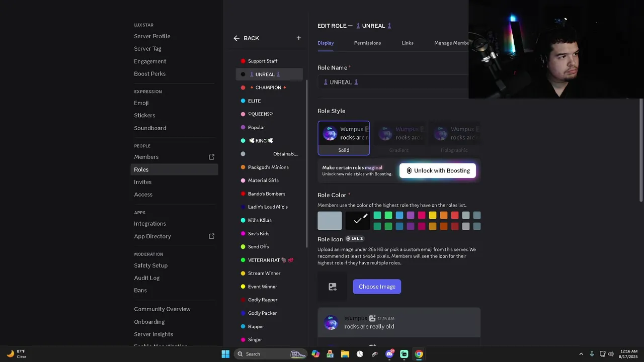Select the ELITE role
644x362 pixels.
tap(269, 101)
